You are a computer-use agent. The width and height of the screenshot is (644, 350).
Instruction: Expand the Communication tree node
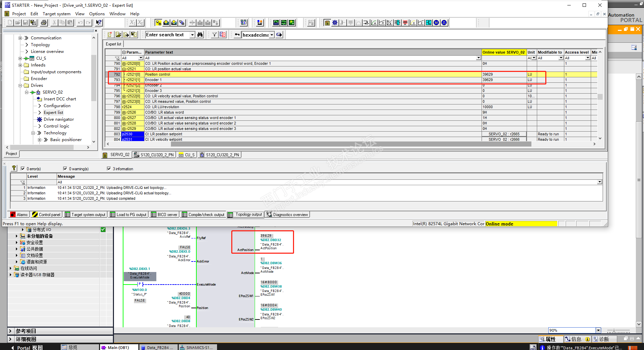pyautogui.click(x=20, y=38)
